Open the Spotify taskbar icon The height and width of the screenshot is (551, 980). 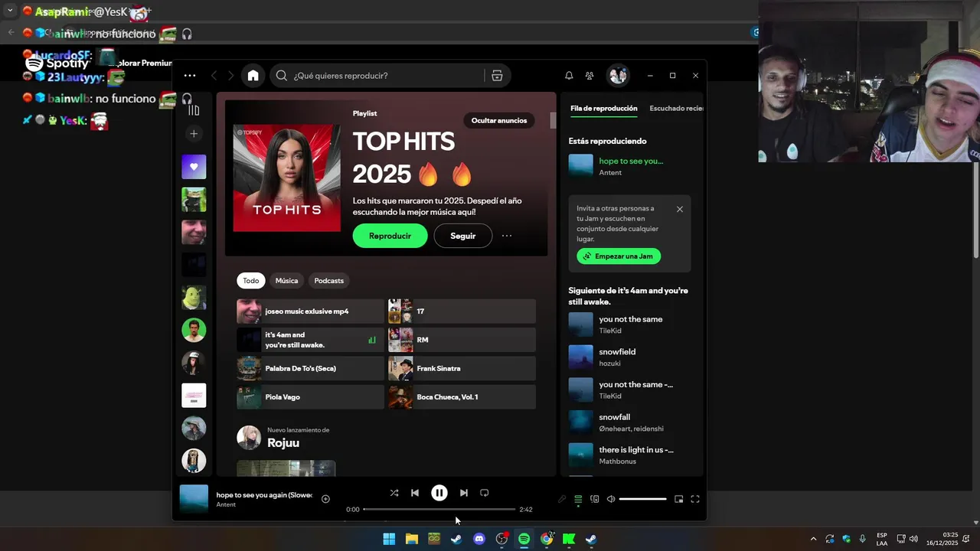click(x=524, y=539)
